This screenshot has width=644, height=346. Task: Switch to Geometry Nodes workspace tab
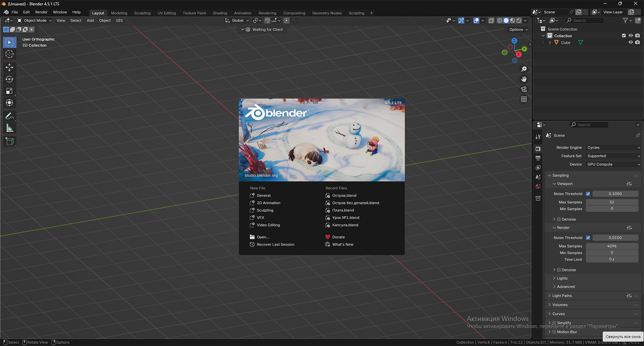point(327,13)
